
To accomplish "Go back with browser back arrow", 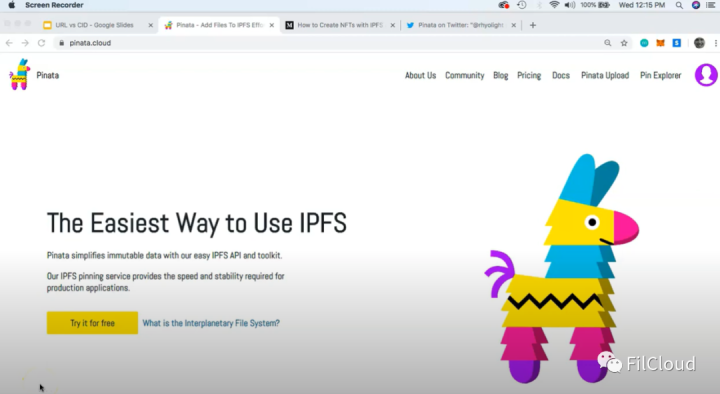I will point(9,43).
